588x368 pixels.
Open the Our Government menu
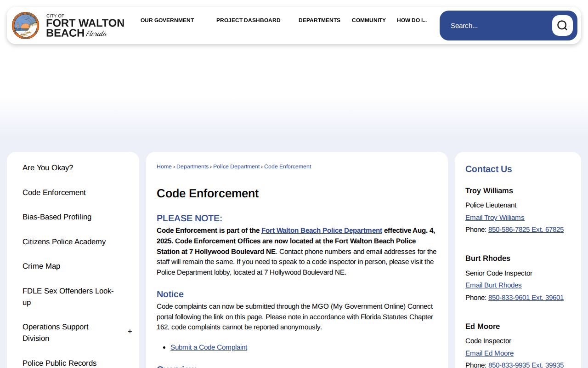click(167, 20)
